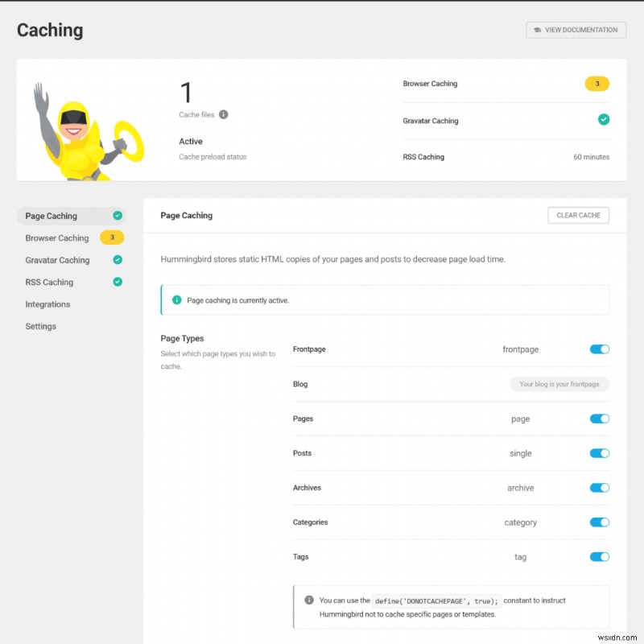The width and height of the screenshot is (644, 644).
Task: Click the 'archive' type value
Action: [x=520, y=488]
